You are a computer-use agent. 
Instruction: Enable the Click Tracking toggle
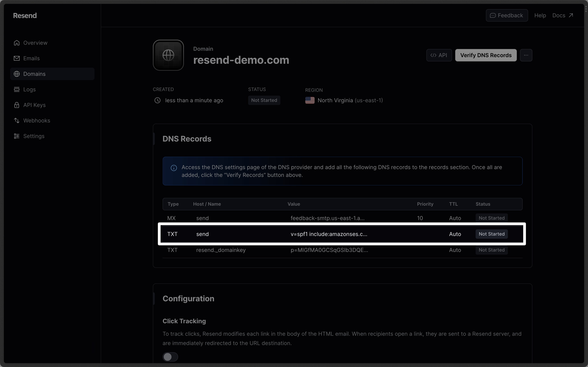coord(170,357)
